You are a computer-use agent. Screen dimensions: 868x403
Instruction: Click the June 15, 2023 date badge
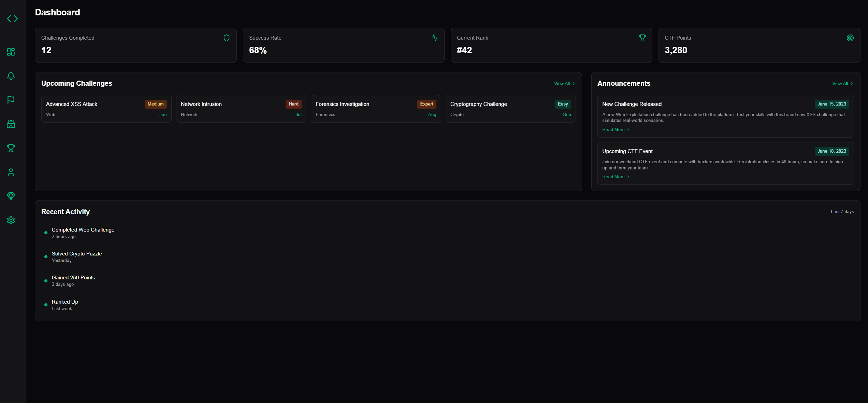point(832,104)
